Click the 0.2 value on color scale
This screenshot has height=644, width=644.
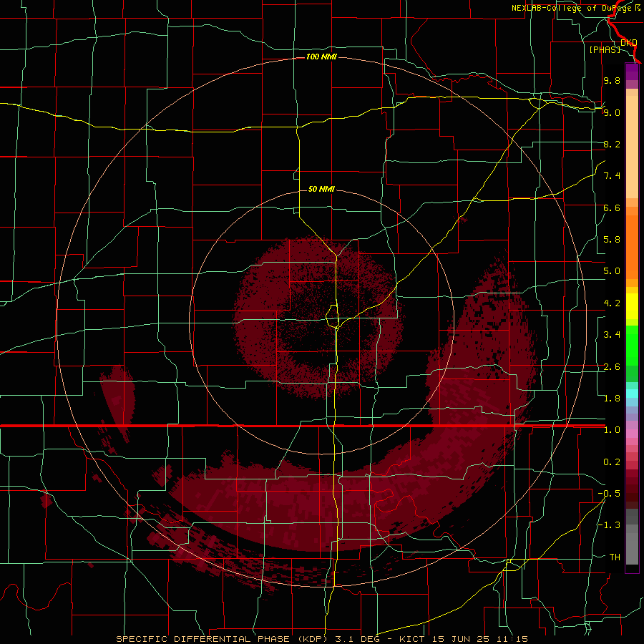pyautogui.click(x=612, y=462)
